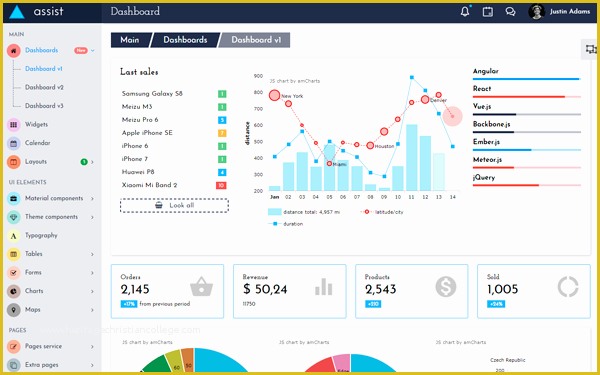This screenshot has width=600, height=375.
Task: Click the React progress bar
Action: click(x=527, y=97)
